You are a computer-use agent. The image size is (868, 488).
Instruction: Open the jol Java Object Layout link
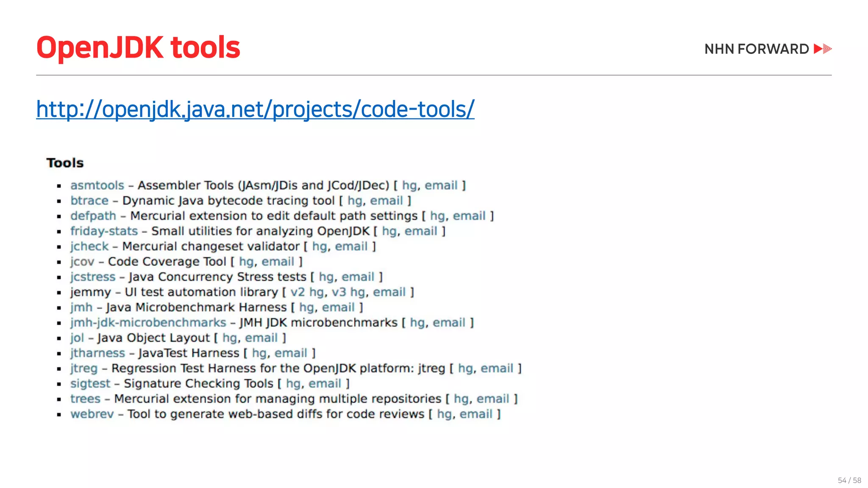point(77,338)
